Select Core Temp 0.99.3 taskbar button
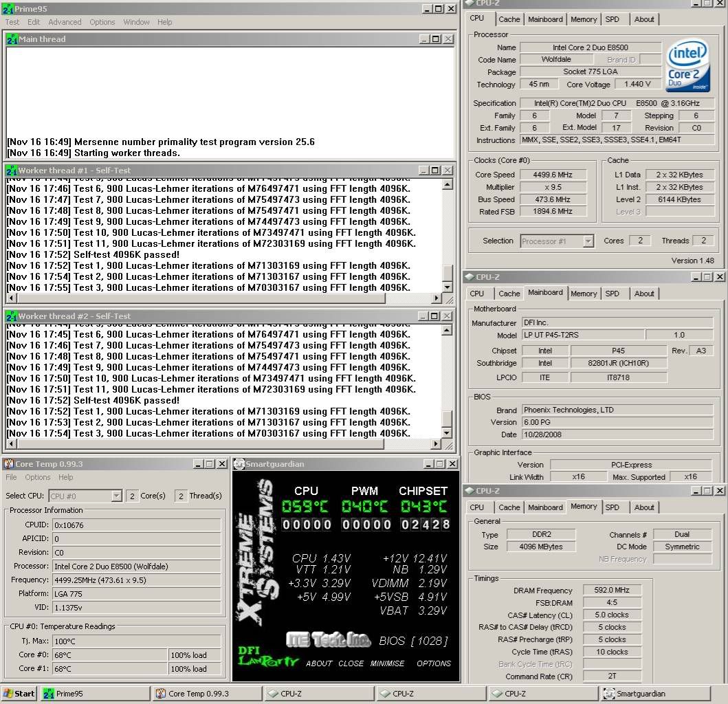This screenshot has width=728, height=704. [x=207, y=693]
